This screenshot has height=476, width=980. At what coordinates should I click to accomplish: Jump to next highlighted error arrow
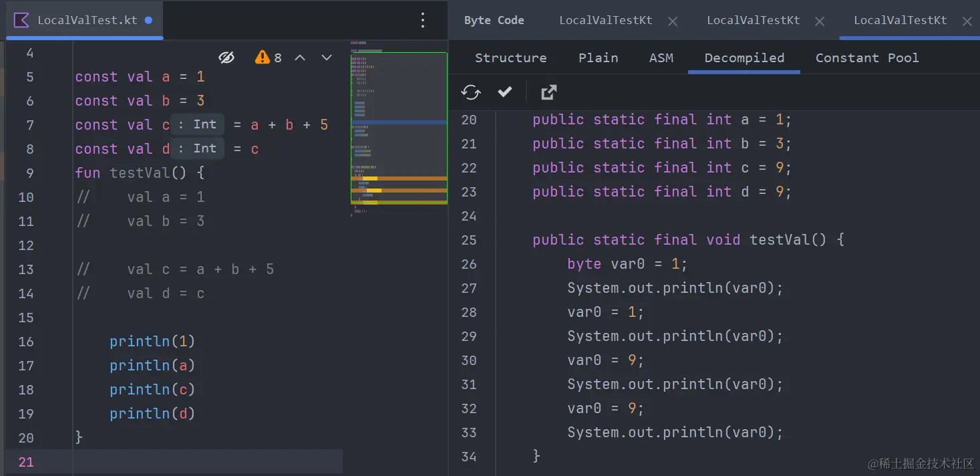point(327,57)
